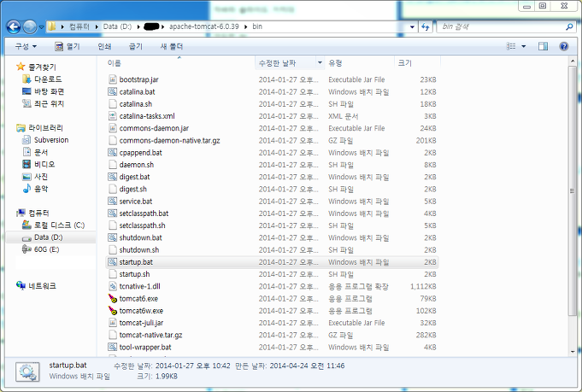Select the setclasspath.bat file icon
This screenshot has width=582, height=392.
click(x=113, y=214)
